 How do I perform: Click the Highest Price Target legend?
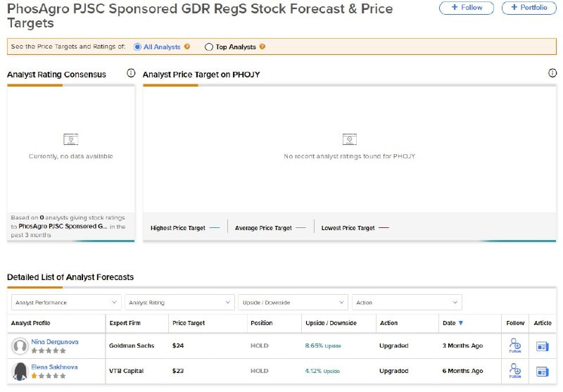click(x=185, y=228)
